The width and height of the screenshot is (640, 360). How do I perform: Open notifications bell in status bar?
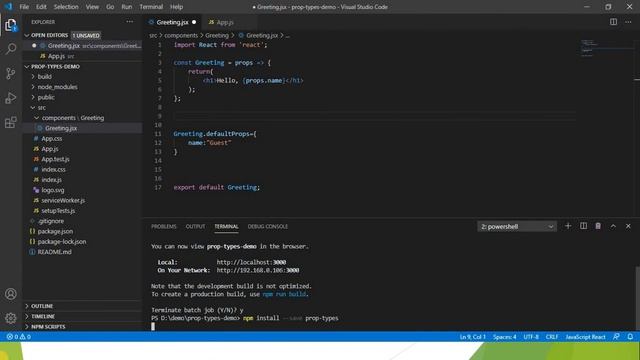point(630,337)
